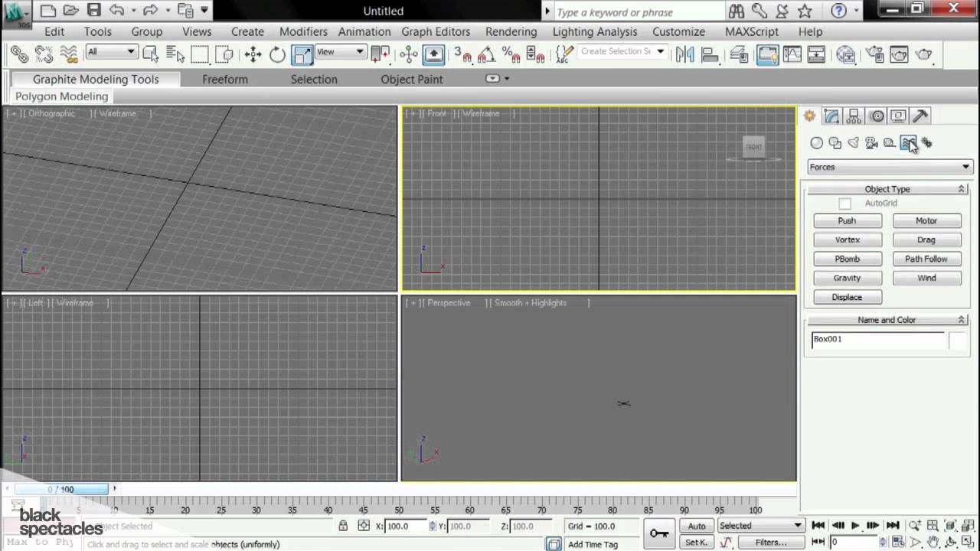Open the Curve Editor
This screenshot has height=551, width=980.
pos(792,54)
